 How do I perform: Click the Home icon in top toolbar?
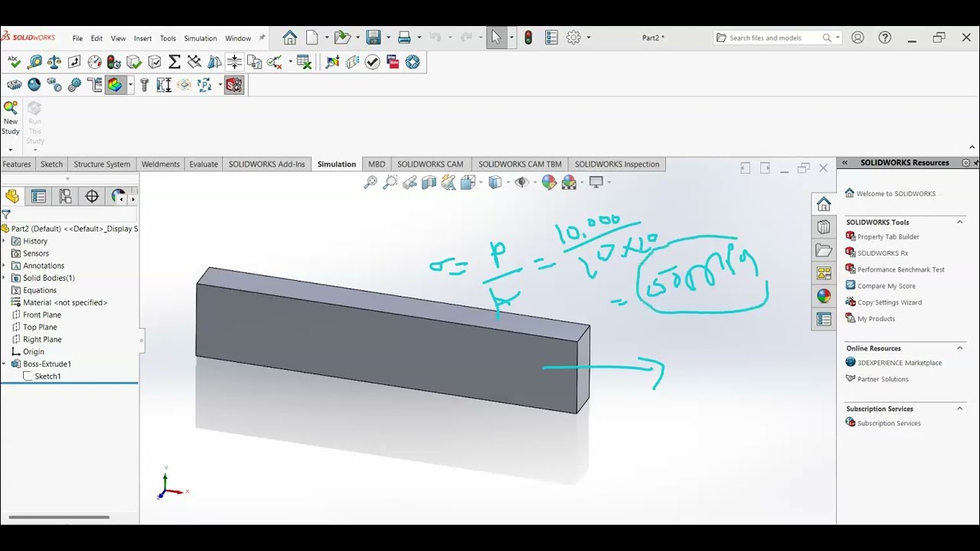(289, 37)
